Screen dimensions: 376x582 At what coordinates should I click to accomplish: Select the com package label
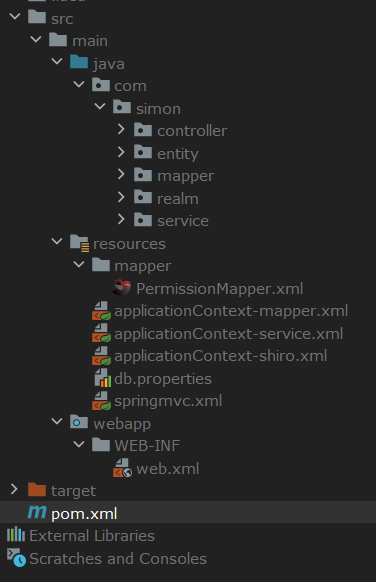pos(130,86)
